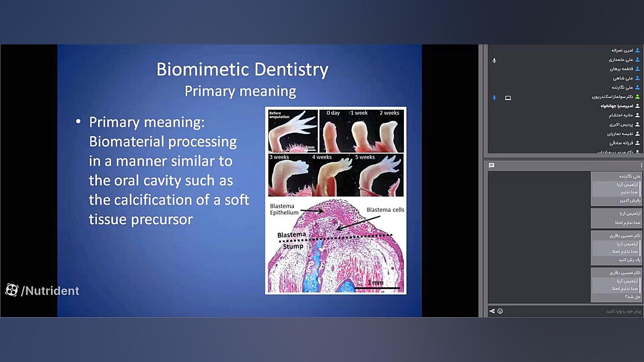Click avatar icon beside پردیس اکبری
The width and height of the screenshot is (644, 362).
638,124
